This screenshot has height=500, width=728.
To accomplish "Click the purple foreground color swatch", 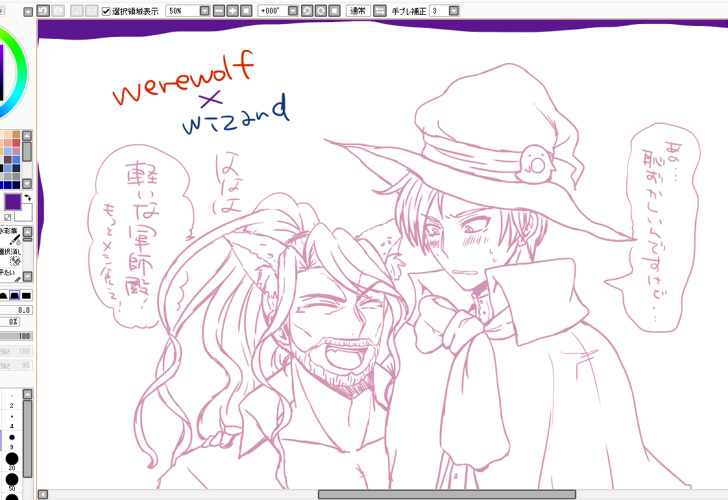I will [x=13, y=202].
